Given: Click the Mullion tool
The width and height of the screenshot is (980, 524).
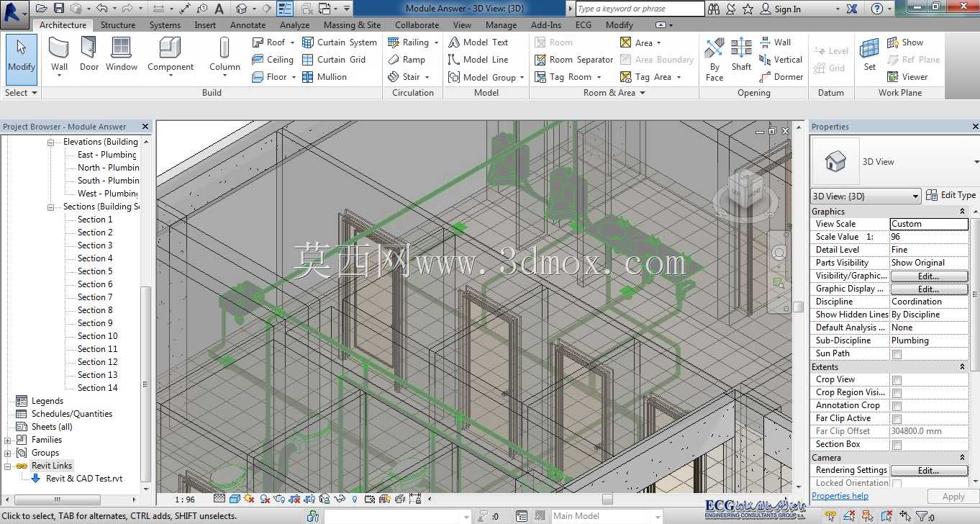Looking at the screenshot, I should [x=325, y=77].
